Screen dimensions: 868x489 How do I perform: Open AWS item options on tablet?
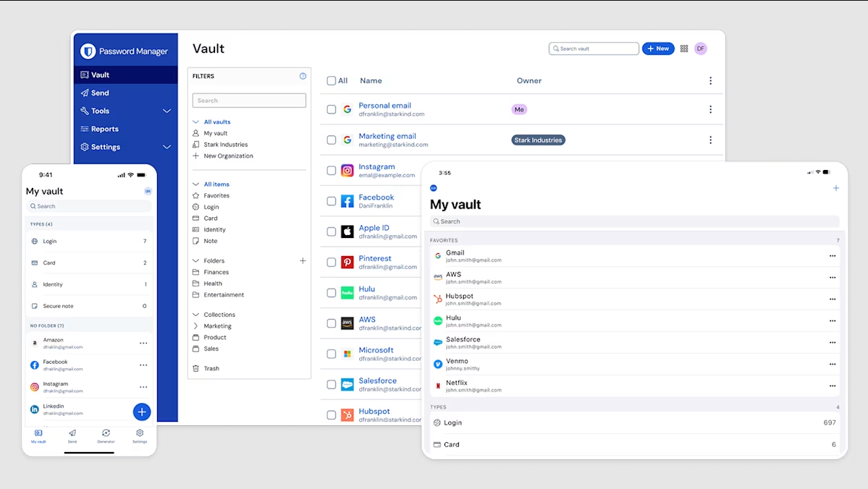(833, 278)
